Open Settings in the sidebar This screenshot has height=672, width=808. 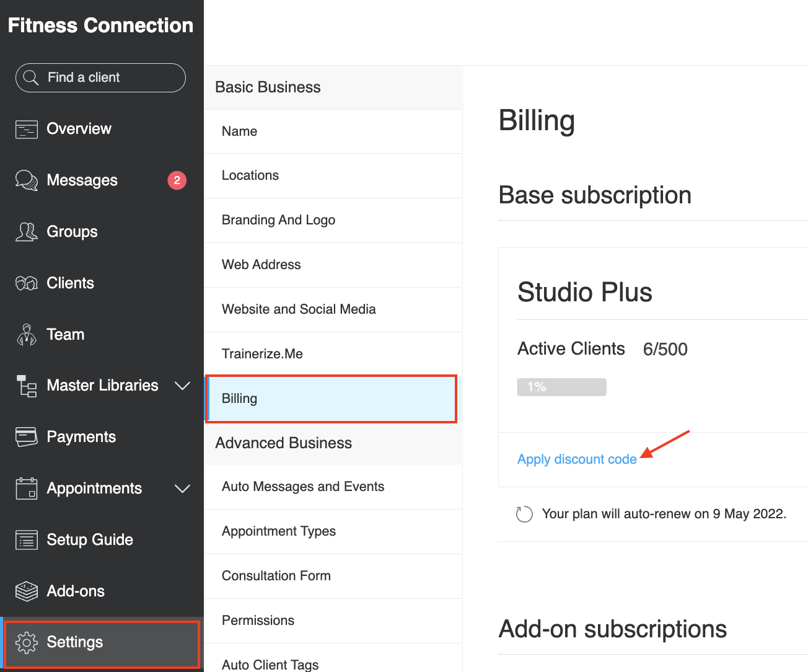point(102,643)
